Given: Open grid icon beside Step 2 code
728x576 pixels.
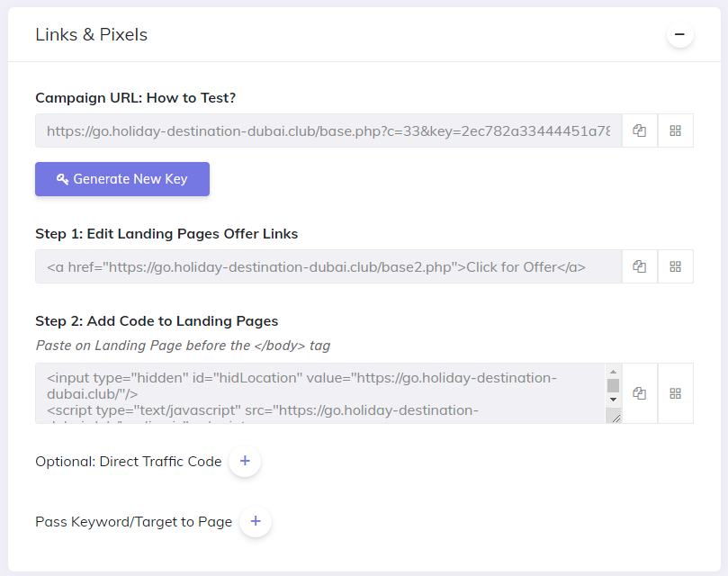Looking at the screenshot, I should pyautogui.click(x=676, y=393).
